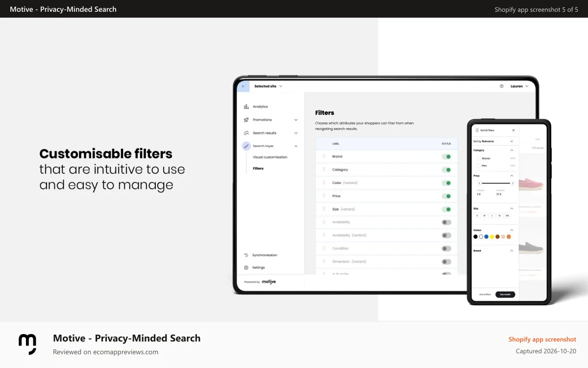Select size XXL button

(507, 215)
